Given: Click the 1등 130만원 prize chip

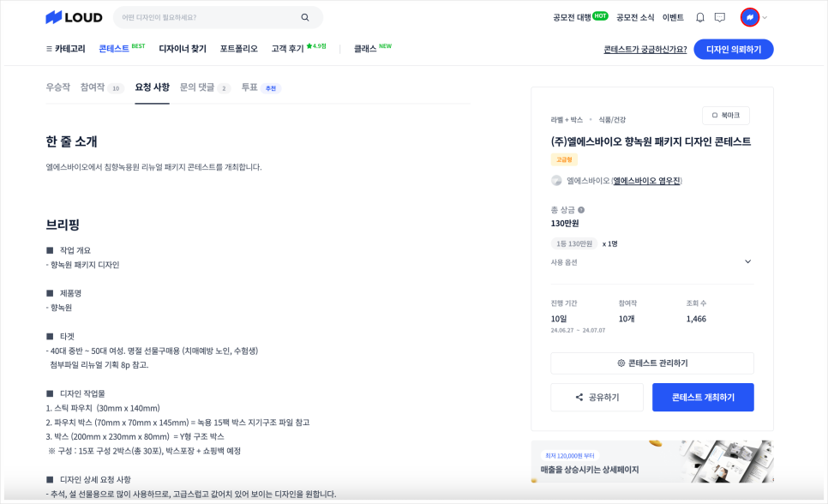Looking at the screenshot, I should click(574, 243).
